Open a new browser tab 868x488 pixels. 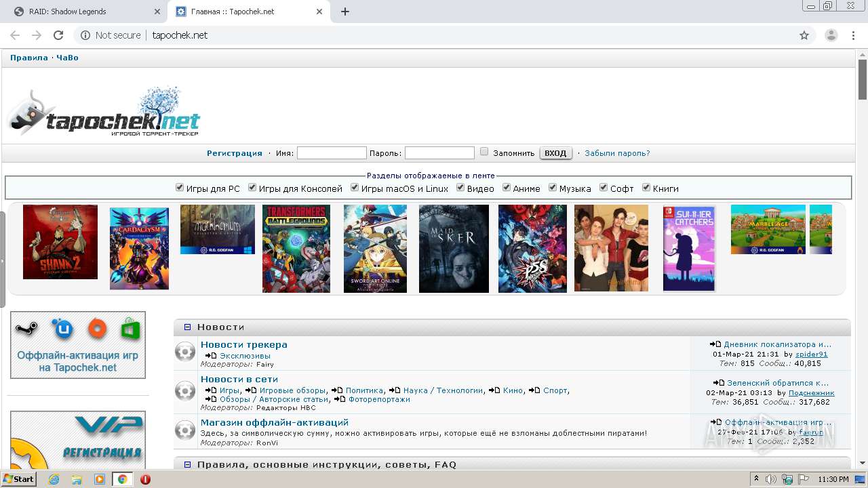pos(344,12)
